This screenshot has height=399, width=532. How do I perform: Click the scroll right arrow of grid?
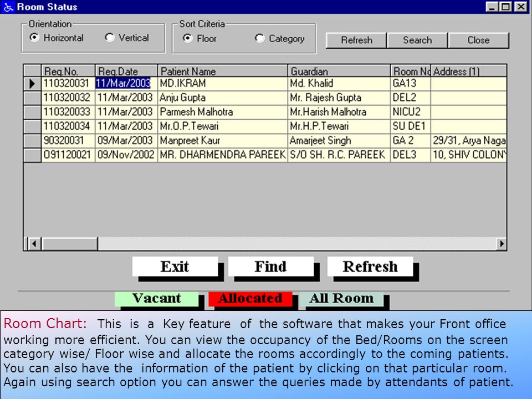(x=502, y=244)
